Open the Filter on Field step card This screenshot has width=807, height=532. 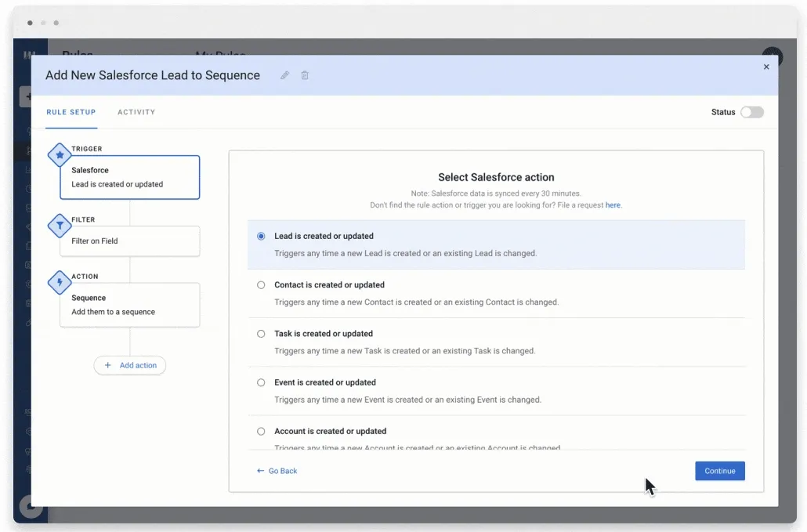tap(130, 241)
